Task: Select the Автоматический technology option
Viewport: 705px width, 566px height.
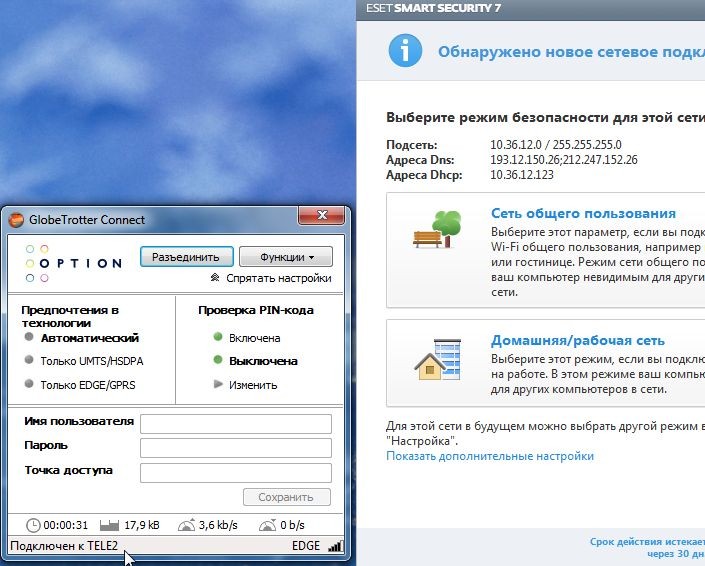Action: (89, 338)
